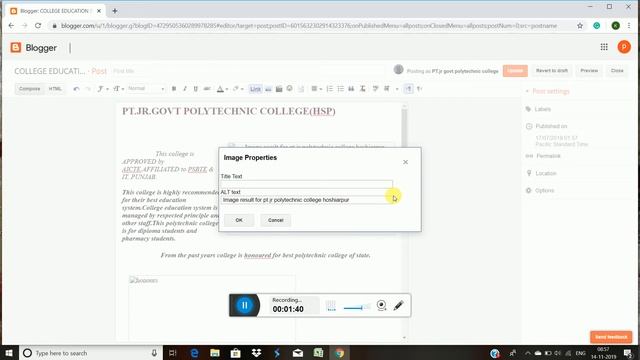Viewport: 640px width, 360px height.
Task: Toggle underline formatting
Action: [x=196, y=89]
